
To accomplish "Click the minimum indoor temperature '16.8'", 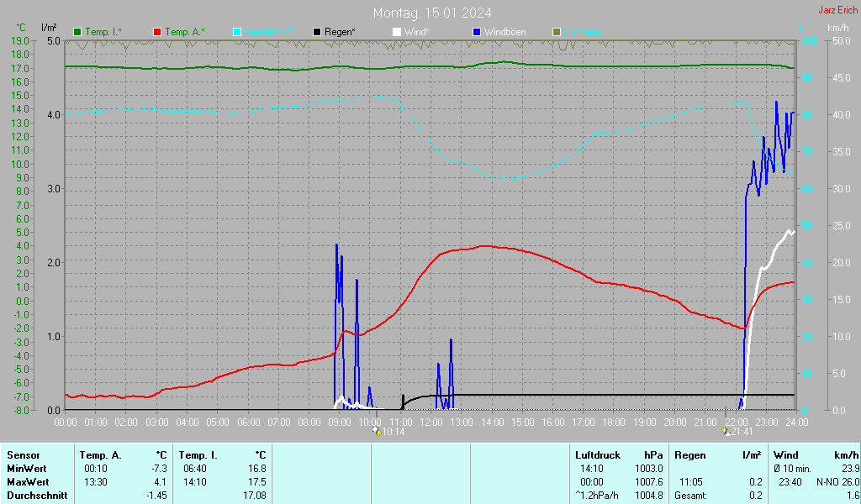I will (257, 469).
